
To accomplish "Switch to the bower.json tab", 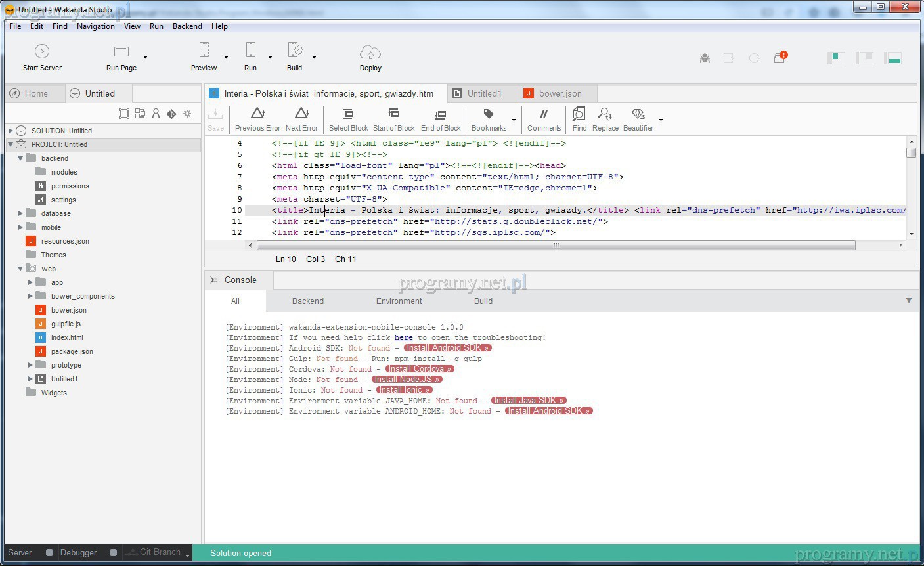I will click(x=560, y=94).
